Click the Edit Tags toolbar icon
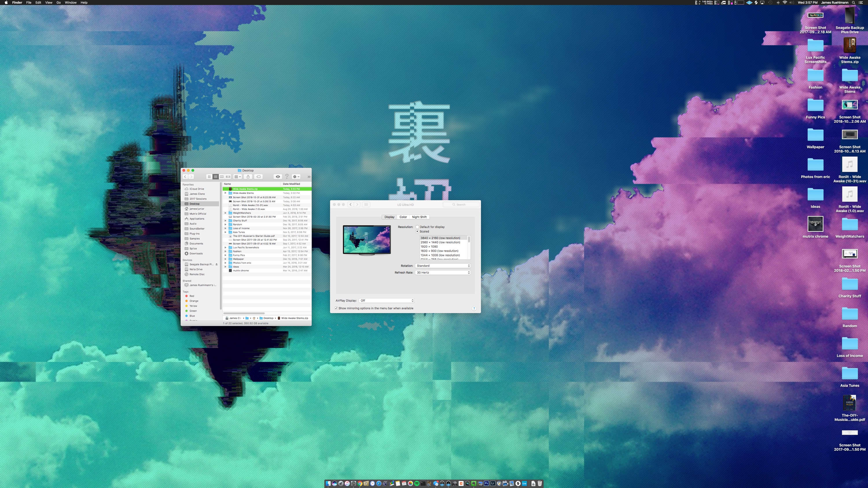This screenshot has width=868, height=488. [x=258, y=177]
